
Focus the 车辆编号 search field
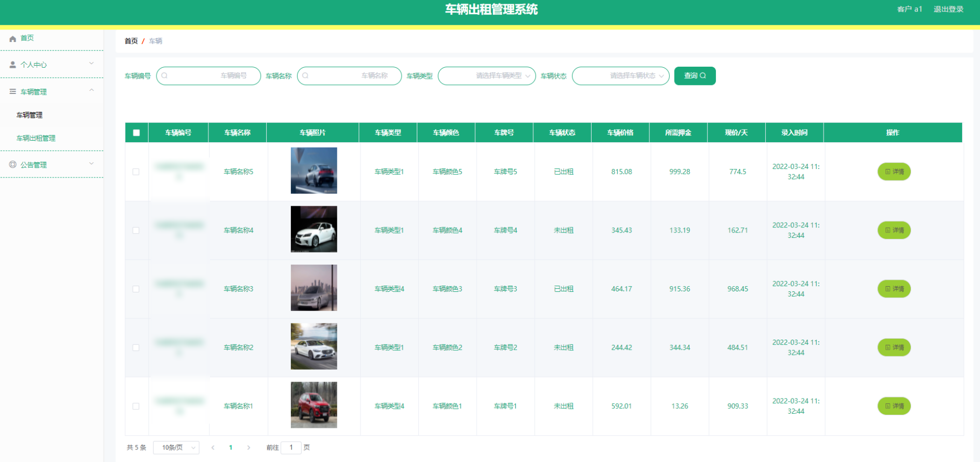tap(208, 76)
